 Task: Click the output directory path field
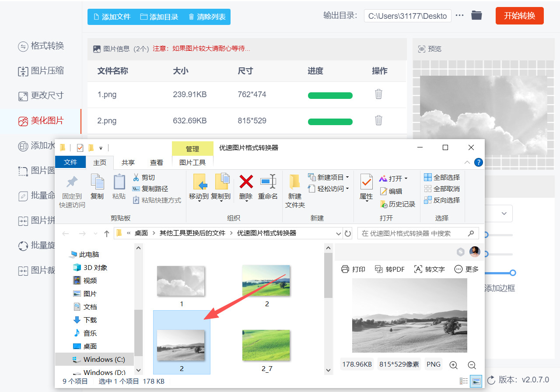pyautogui.click(x=407, y=16)
